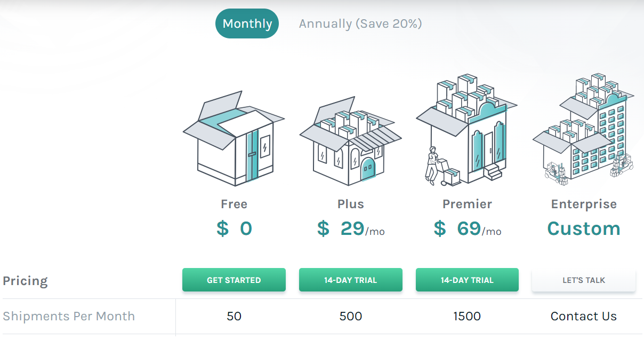Click the Plus plan house illustration
This screenshot has height=339, width=644.
(350, 141)
